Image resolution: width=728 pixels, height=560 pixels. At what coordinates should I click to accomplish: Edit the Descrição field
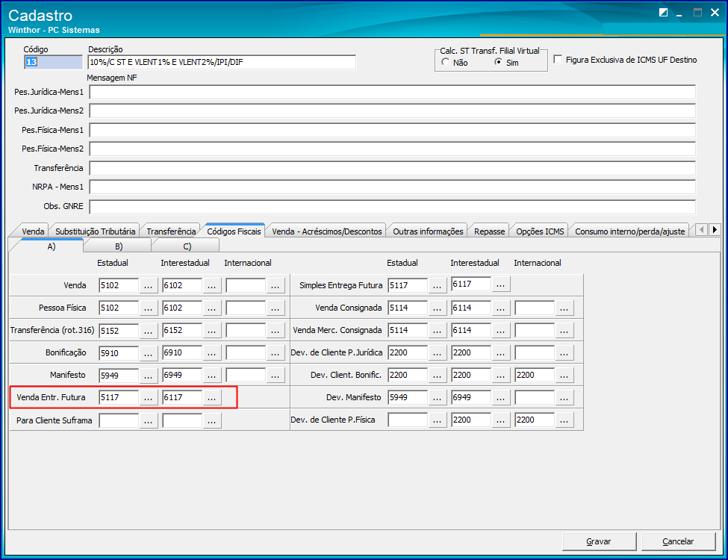(222, 62)
